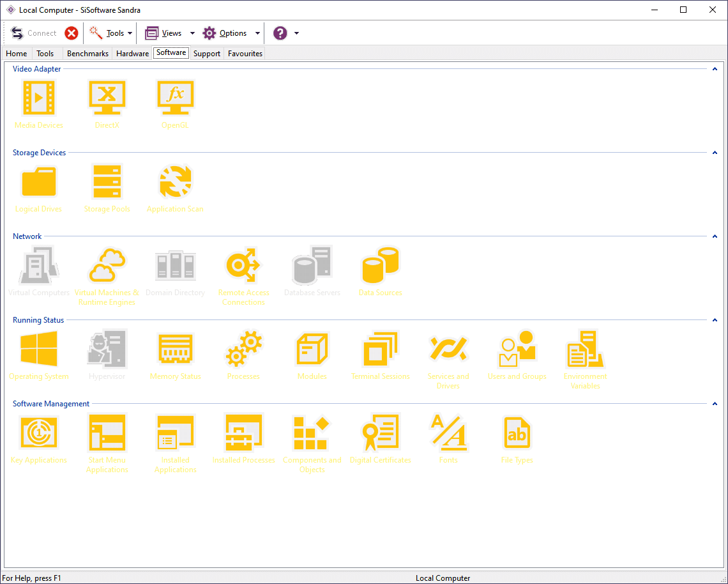
Task: Click the Views toolbar button
Action: [163, 33]
